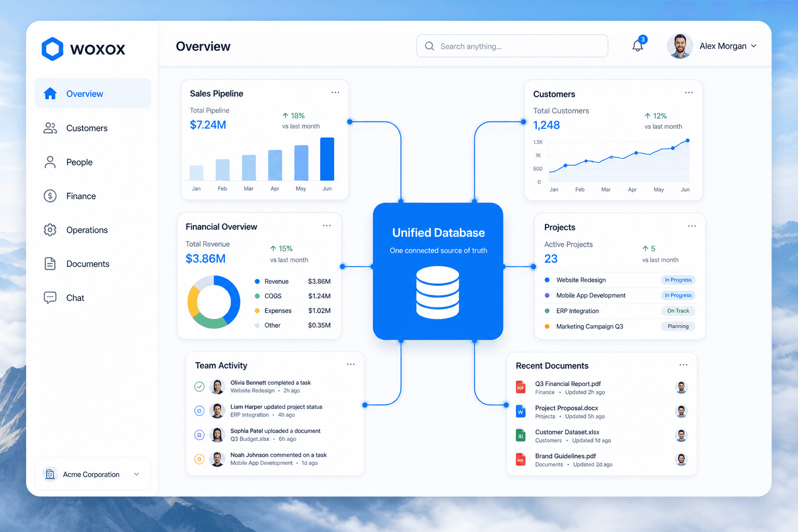Click avatar beside Q3 Financial Report.pdf
Image resolution: width=798 pixels, height=532 pixels.
[x=682, y=387]
